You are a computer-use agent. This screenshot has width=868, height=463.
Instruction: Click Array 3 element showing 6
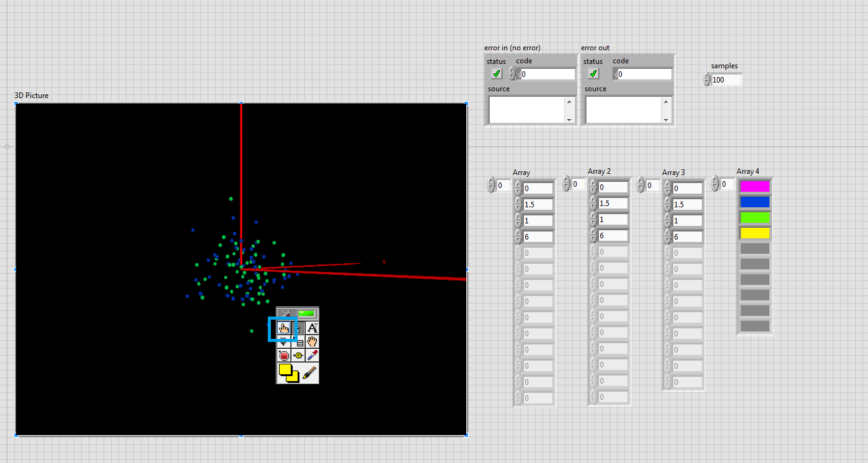[x=687, y=236]
